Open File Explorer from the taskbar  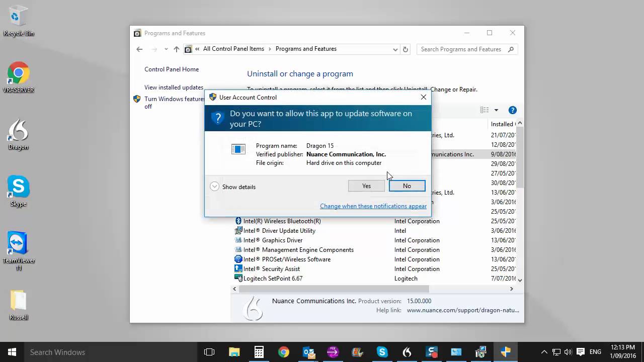pos(234,352)
